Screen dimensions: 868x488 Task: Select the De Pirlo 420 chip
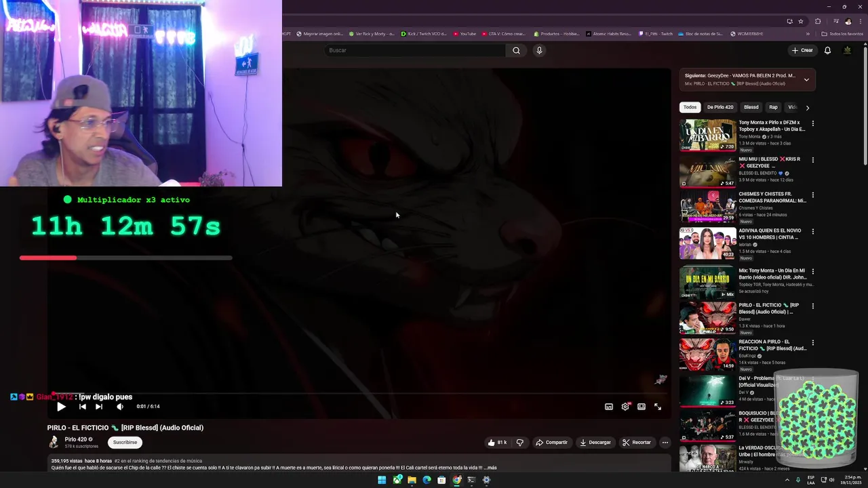coord(720,107)
